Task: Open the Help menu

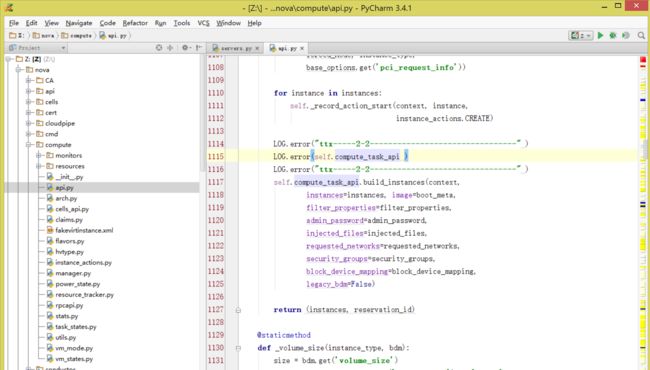Action: click(255, 23)
